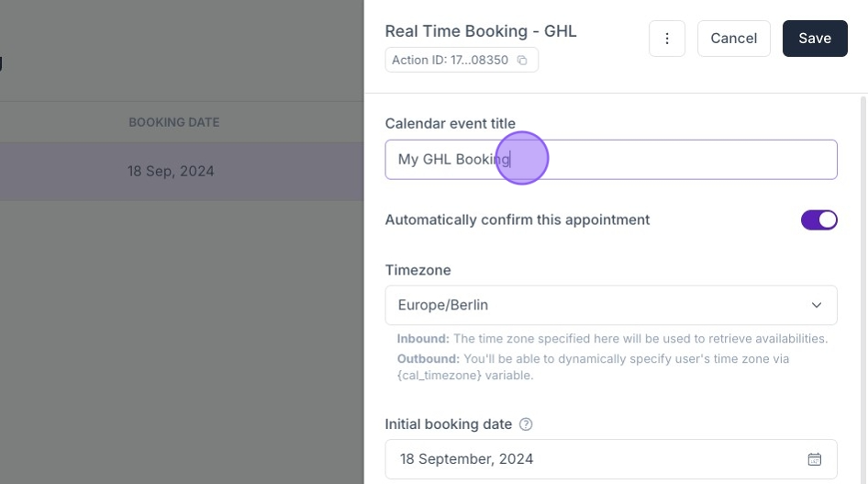The image size is (868, 484).
Task: Click the help icon beside Initial booking date
Action: point(526,424)
